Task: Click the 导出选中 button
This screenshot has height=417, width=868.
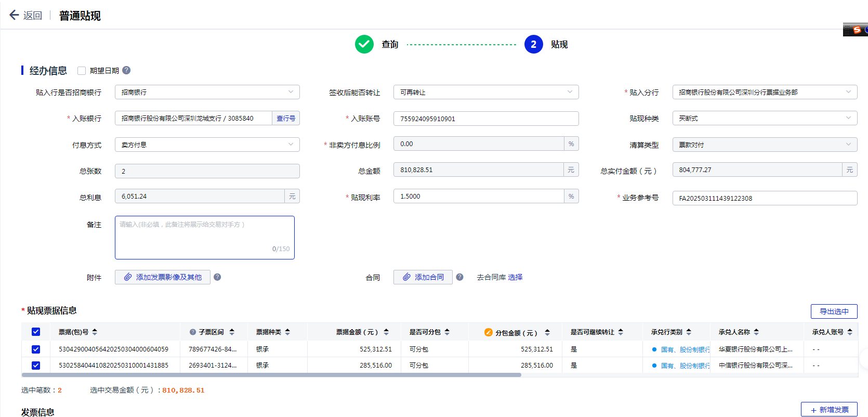Action: [834, 311]
